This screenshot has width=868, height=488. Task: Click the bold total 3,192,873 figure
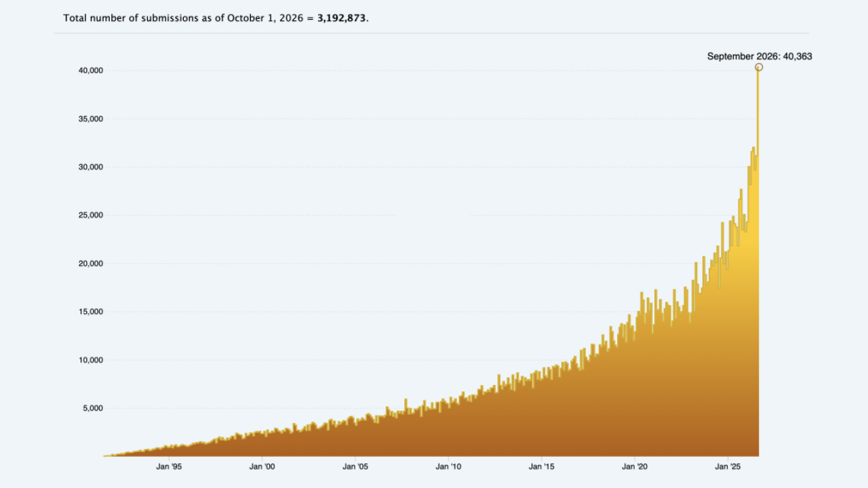[x=342, y=18]
